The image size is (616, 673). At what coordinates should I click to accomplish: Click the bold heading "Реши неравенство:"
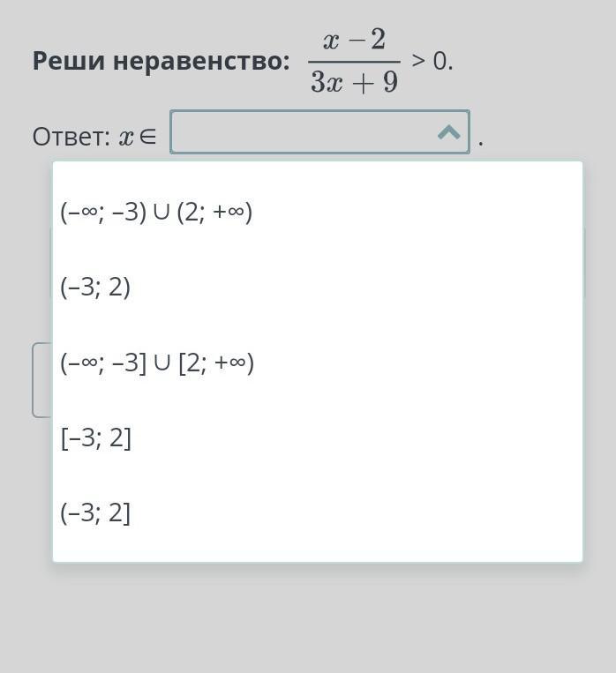coord(162,61)
